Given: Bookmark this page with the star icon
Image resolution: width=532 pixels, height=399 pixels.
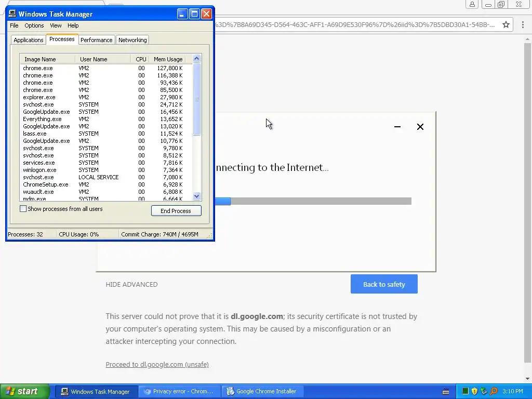Looking at the screenshot, I should pos(506,24).
